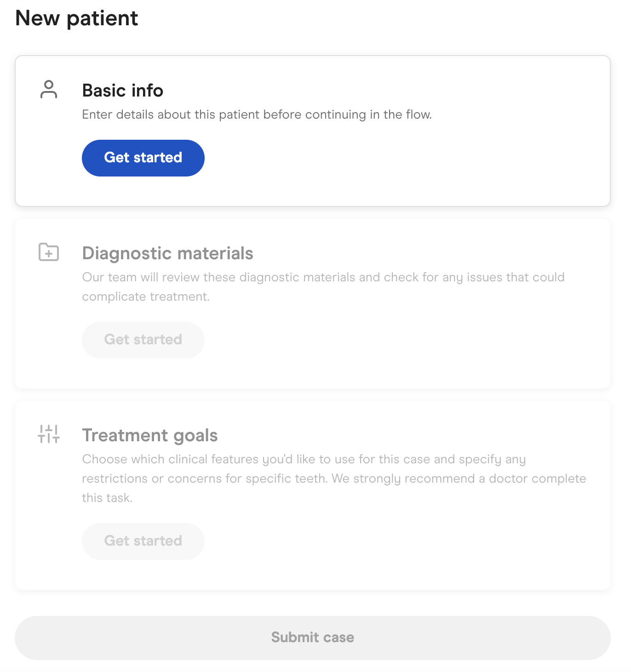The width and height of the screenshot is (631, 672).
Task: Click the 'Choose which clinical features' text
Action: (x=304, y=459)
